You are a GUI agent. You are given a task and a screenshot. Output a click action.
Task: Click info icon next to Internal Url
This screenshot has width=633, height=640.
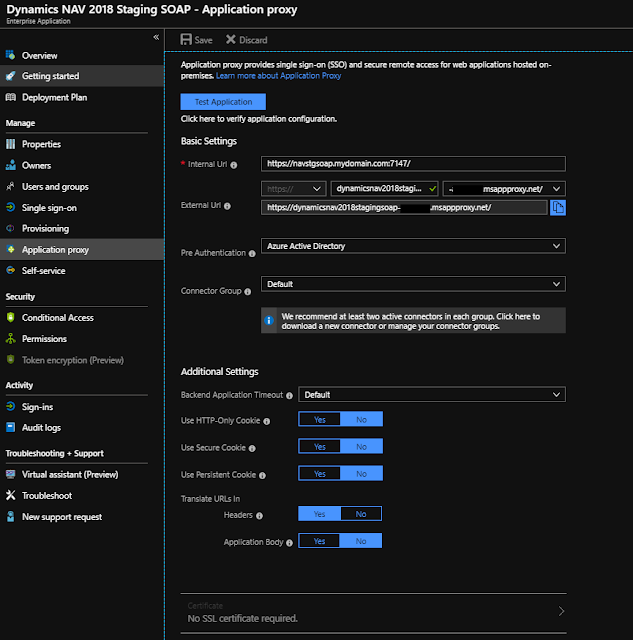click(x=233, y=165)
